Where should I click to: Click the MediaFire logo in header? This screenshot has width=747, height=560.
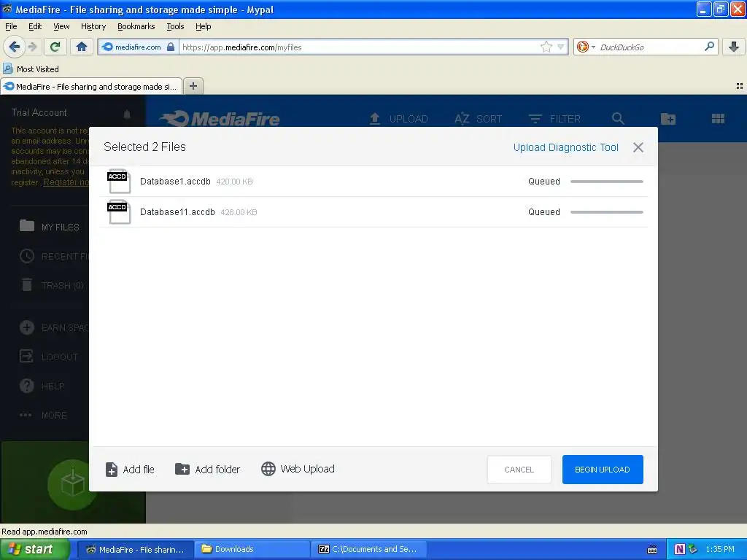tap(220, 118)
